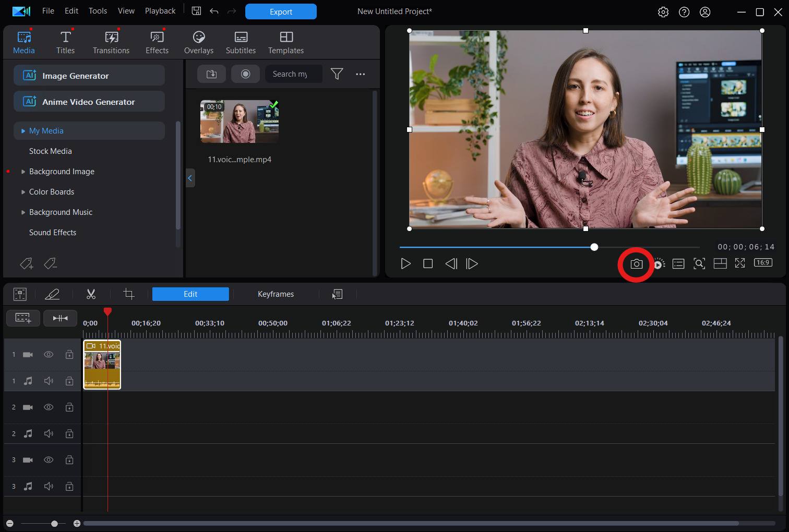Enter fullscreen preview mode

pyautogui.click(x=740, y=263)
